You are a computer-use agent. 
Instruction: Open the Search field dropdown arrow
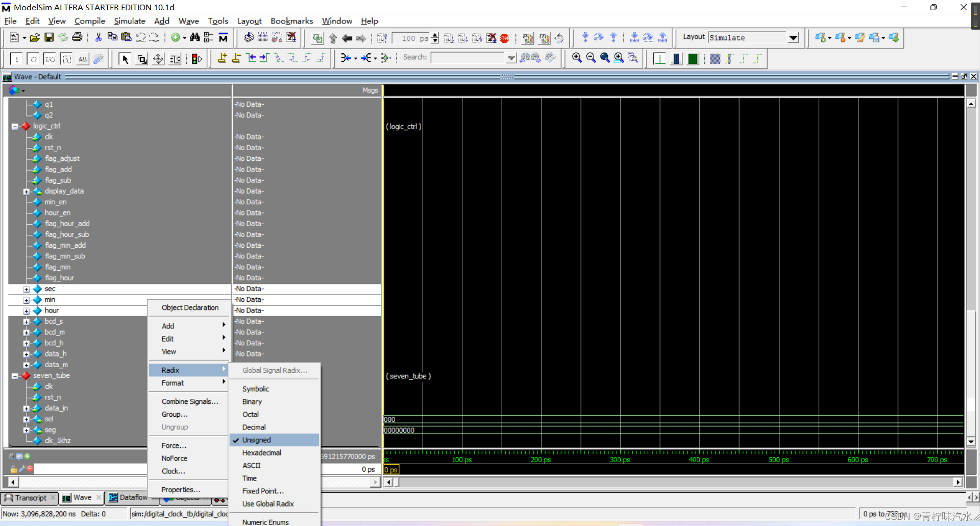[x=511, y=58]
